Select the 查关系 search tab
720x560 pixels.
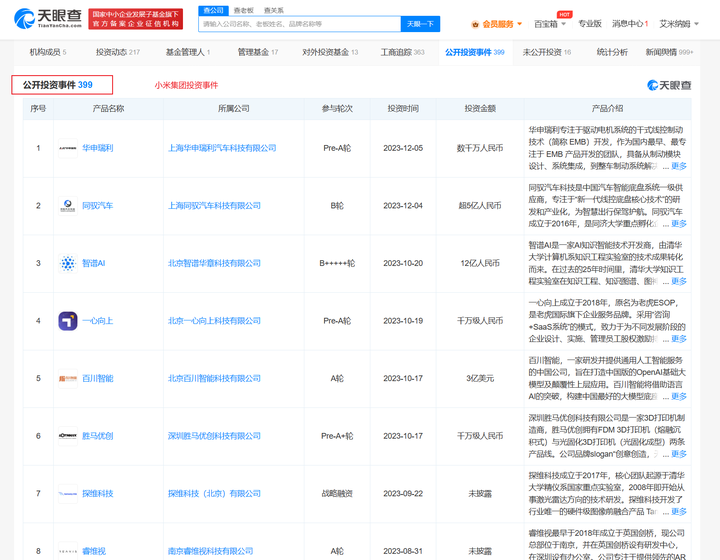(x=274, y=10)
